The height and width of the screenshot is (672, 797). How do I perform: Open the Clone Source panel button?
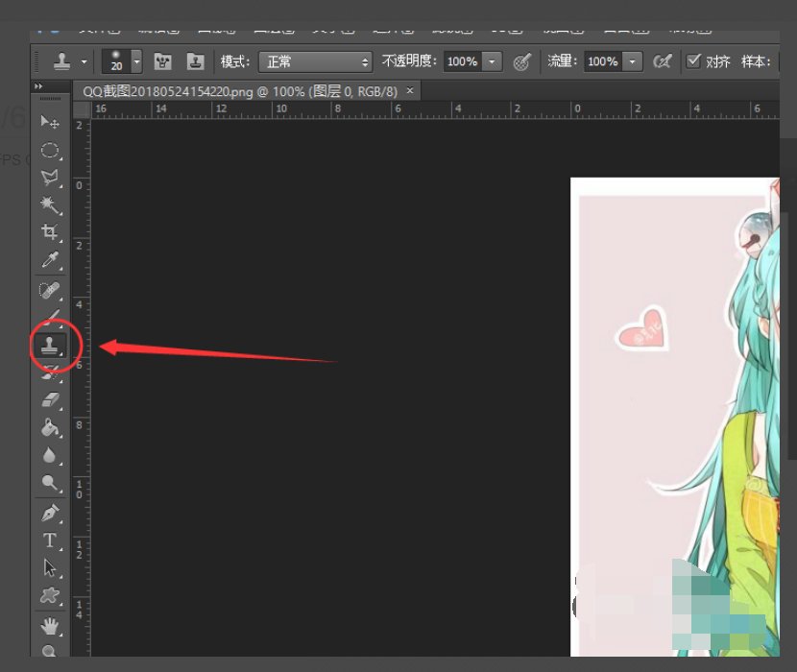pos(195,60)
